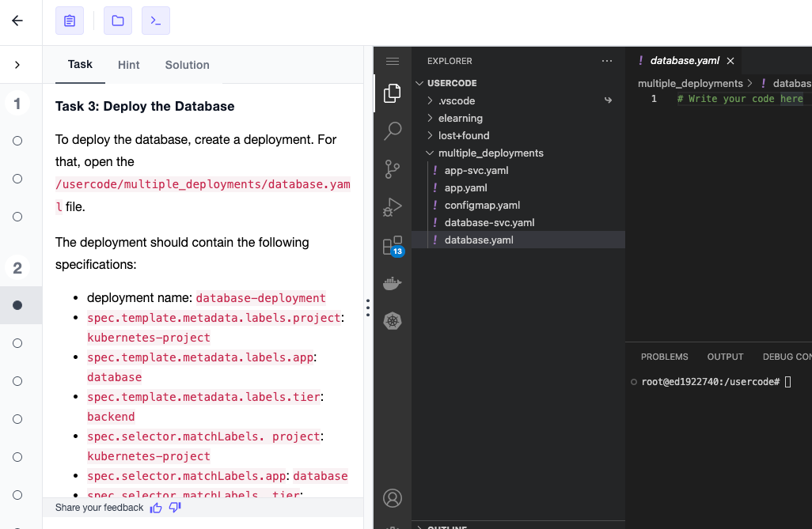This screenshot has width=812, height=529.
Task: Give thumbs down on Share your feedback
Action: (174, 507)
